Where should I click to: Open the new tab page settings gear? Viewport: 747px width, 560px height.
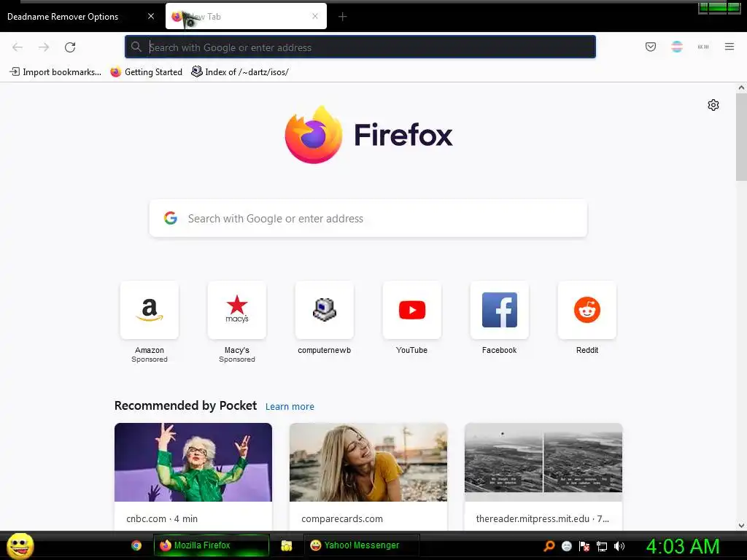click(x=713, y=105)
